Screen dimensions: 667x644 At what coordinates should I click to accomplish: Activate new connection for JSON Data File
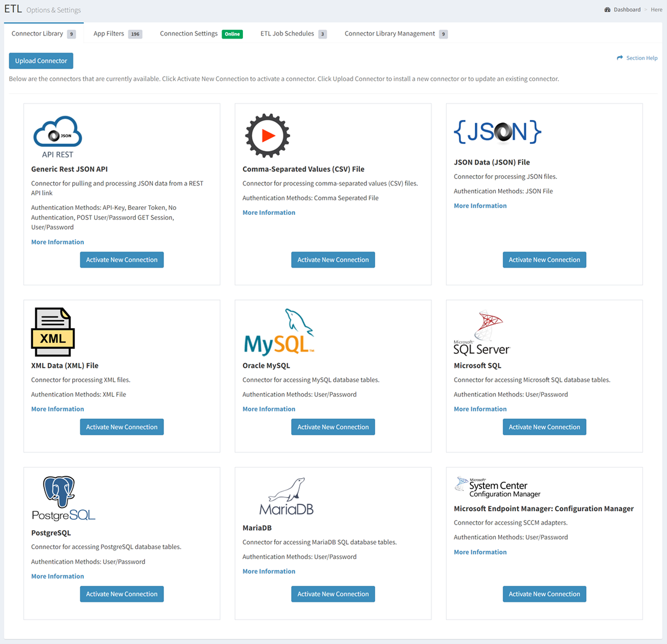tap(545, 260)
